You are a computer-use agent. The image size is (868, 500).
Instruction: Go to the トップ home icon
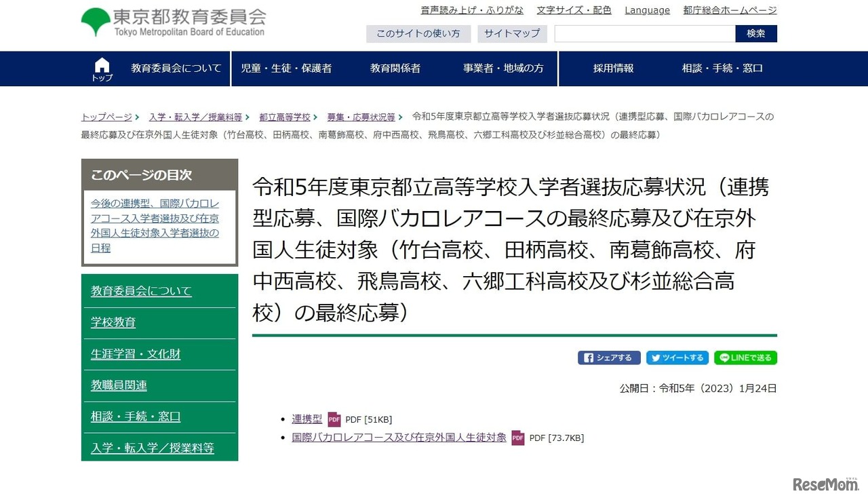(102, 69)
